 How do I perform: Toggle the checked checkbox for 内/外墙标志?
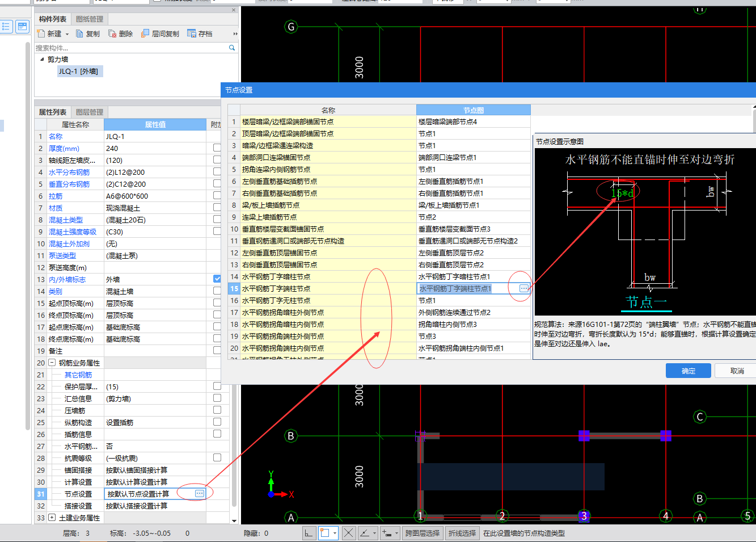point(217,279)
